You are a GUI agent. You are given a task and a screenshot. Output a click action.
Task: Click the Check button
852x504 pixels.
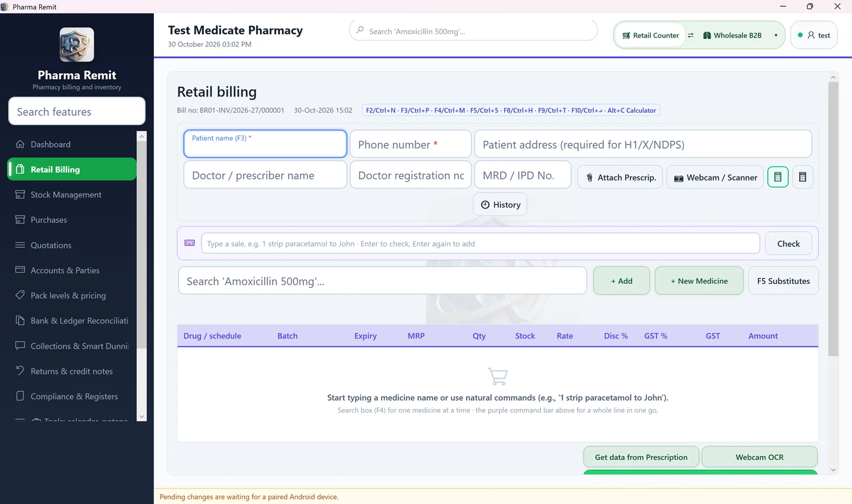(x=788, y=243)
